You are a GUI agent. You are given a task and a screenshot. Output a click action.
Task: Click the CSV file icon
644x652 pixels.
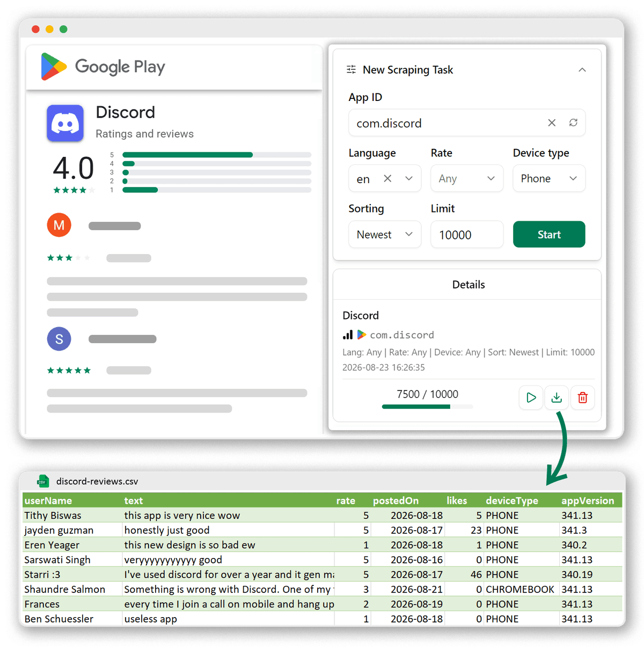click(43, 481)
